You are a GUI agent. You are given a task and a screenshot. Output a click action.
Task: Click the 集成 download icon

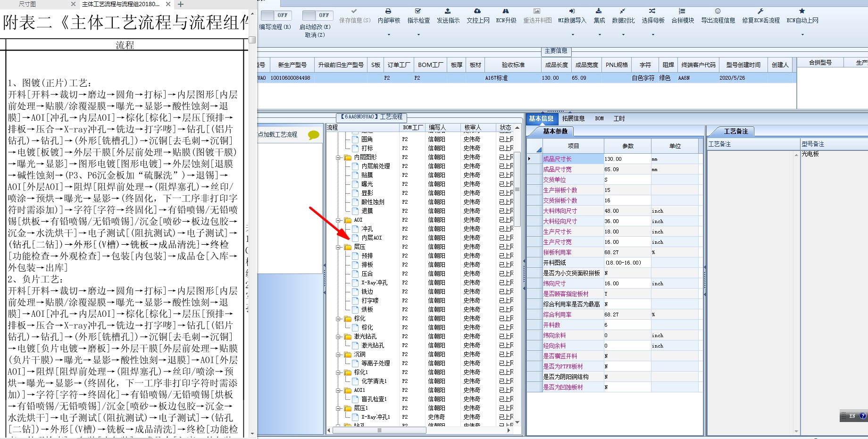[599, 11]
